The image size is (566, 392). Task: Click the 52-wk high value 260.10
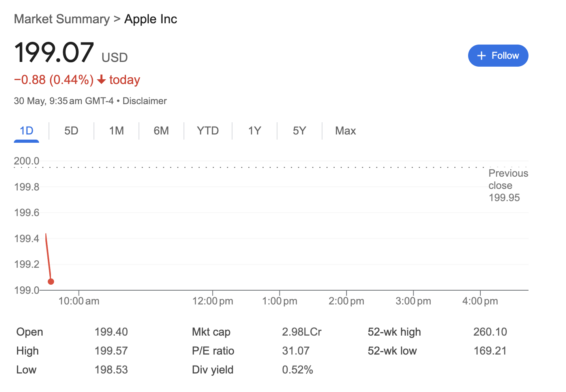(x=490, y=332)
